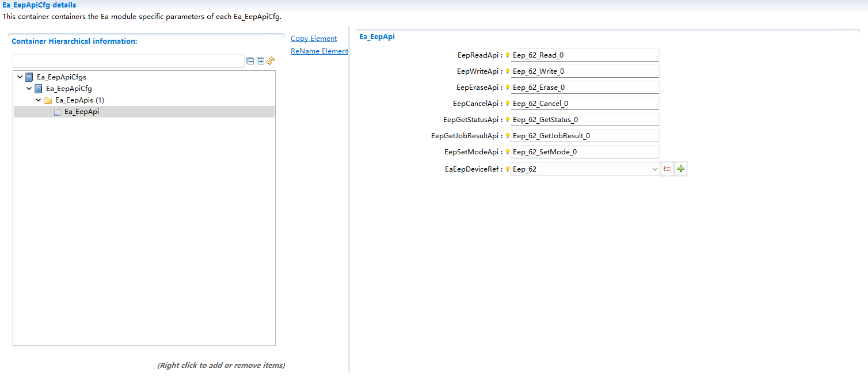Click the Copy Element link
This screenshot has width=868, height=376.
pyautogui.click(x=313, y=38)
